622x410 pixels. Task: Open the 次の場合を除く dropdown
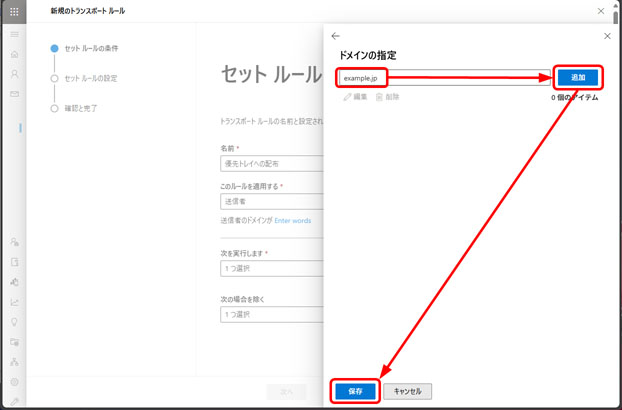tap(272, 314)
